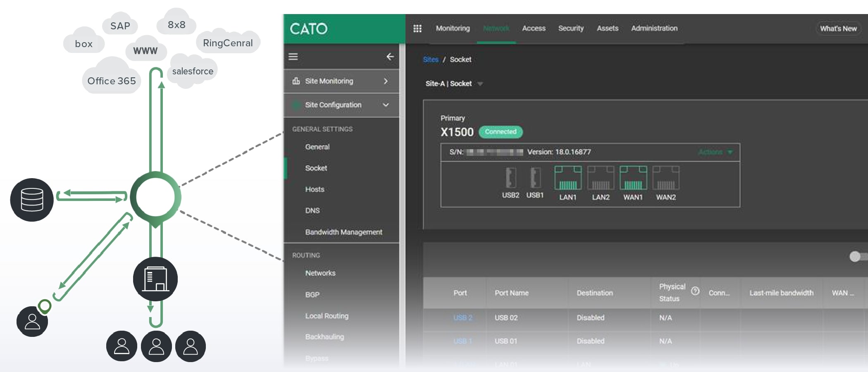Click the Last-mile bandwidth column header

pos(781,293)
